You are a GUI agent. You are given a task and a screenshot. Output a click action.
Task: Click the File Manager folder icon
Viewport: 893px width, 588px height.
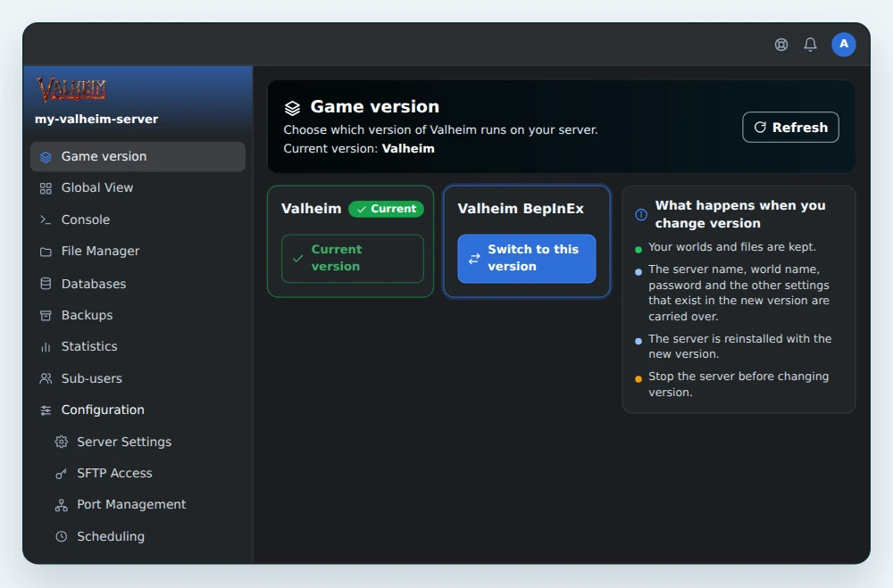[x=46, y=252]
